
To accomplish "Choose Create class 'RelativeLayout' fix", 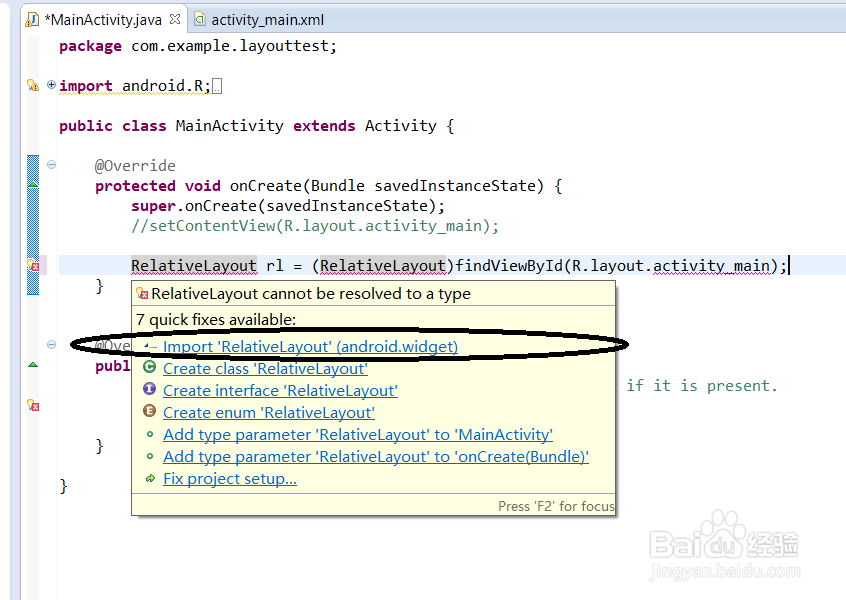I will [265, 369].
